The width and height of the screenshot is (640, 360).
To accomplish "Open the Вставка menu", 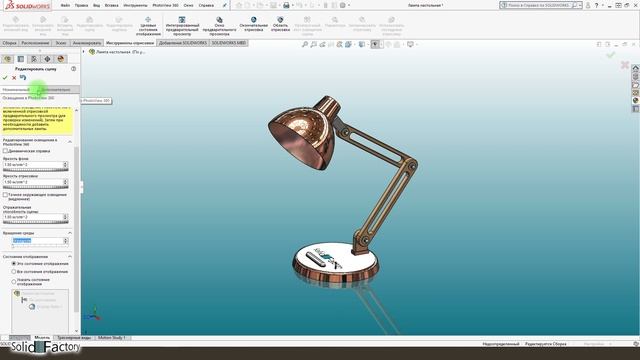I will pyautogui.click(x=111, y=6).
